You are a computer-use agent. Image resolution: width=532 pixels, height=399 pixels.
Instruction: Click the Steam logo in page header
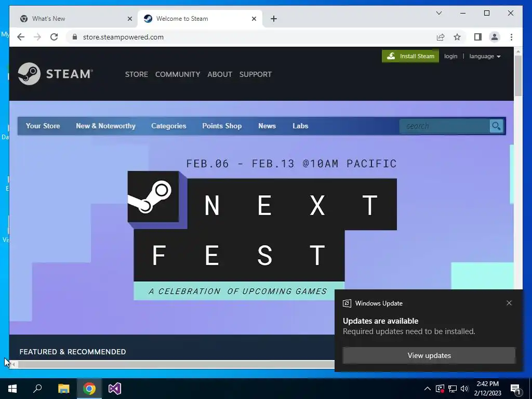point(55,74)
